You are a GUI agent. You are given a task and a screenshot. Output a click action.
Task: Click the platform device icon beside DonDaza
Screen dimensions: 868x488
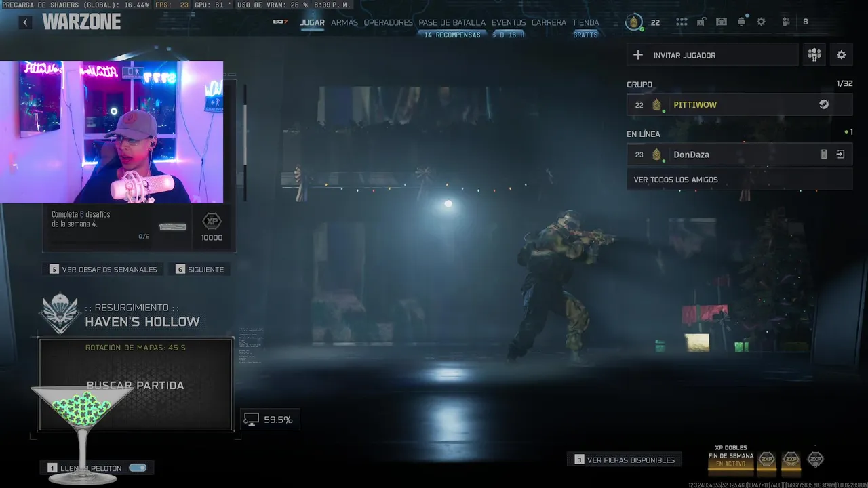point(824,155)
